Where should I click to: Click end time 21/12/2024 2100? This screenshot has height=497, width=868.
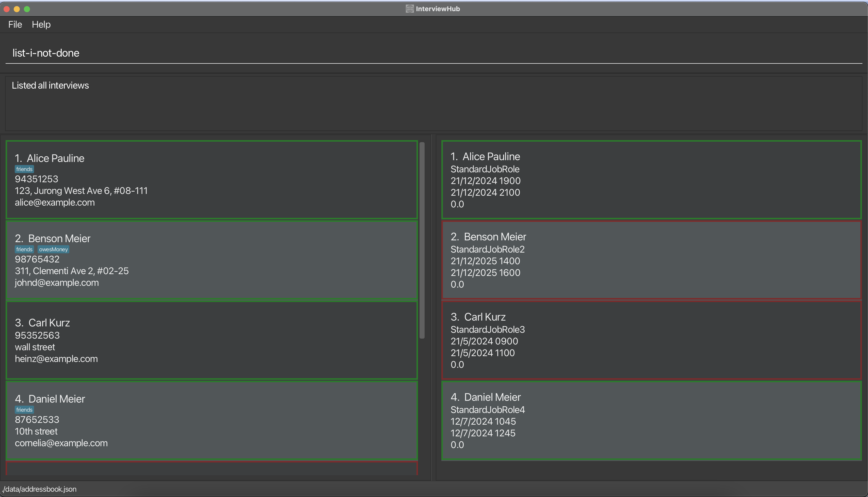pos(485,192)
